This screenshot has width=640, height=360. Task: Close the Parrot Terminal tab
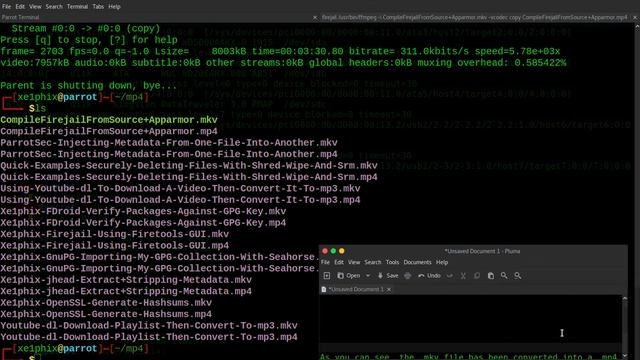pyautogui.click(x=315, y=18)
